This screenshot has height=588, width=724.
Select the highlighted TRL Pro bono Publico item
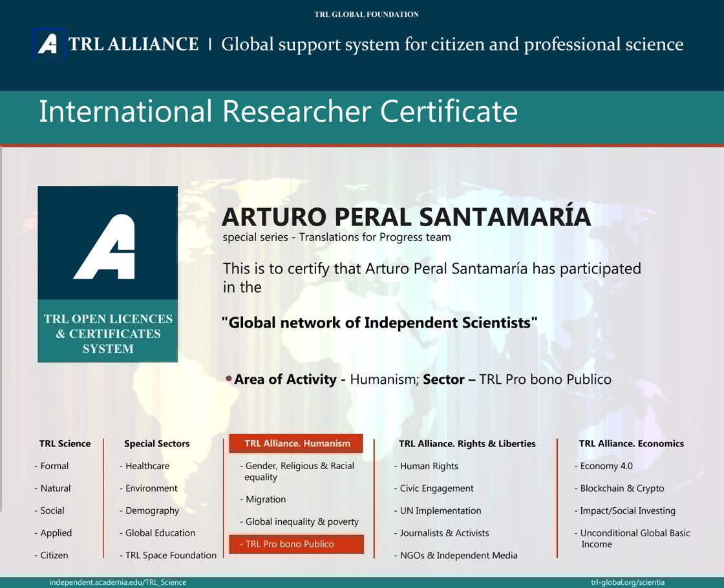tap(297, 544)
